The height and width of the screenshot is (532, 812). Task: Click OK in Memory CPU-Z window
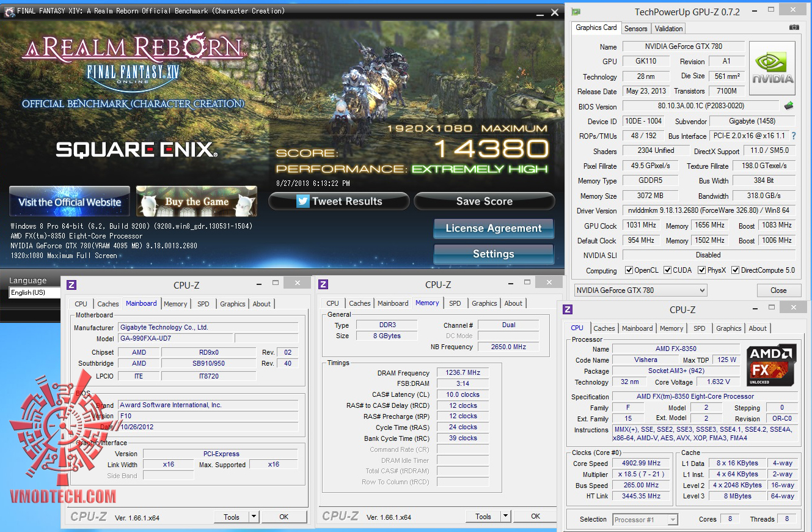pos(536,516)
